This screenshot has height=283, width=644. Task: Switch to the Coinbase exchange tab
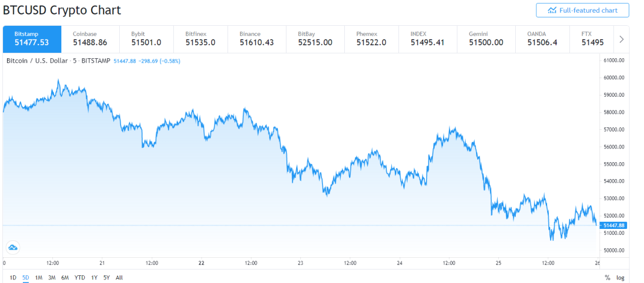pos(90,39)
